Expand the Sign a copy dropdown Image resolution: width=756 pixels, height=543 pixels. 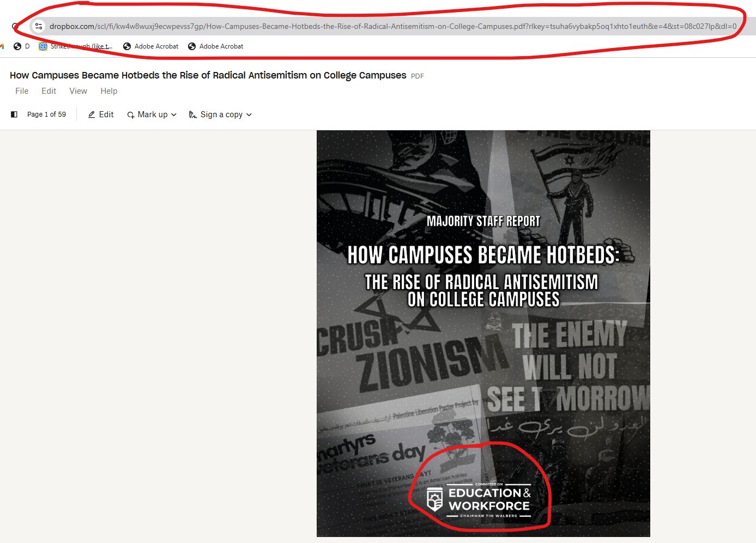pyautogui.click(x=220, y=114)
